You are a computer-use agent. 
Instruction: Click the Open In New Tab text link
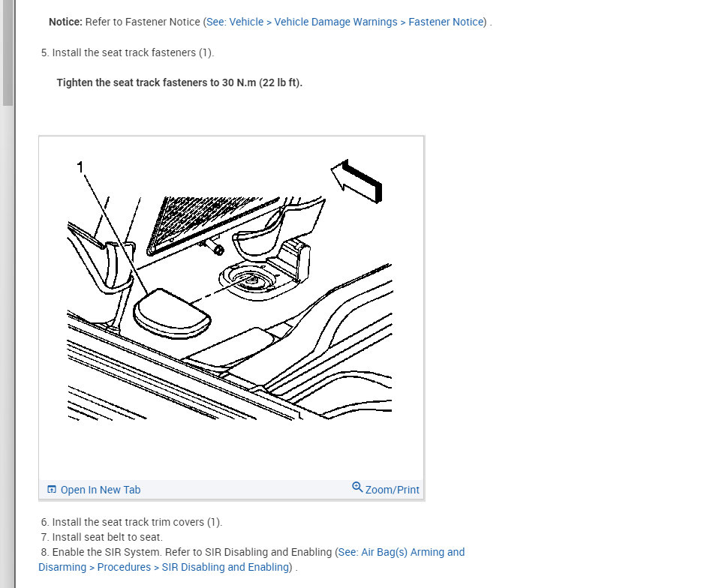click(101, 490)
